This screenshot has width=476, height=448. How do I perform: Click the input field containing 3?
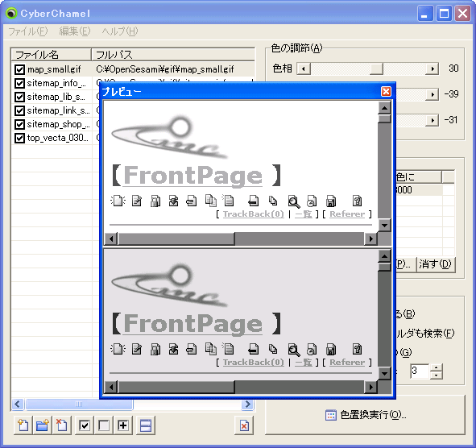click(x=420, y=371)
